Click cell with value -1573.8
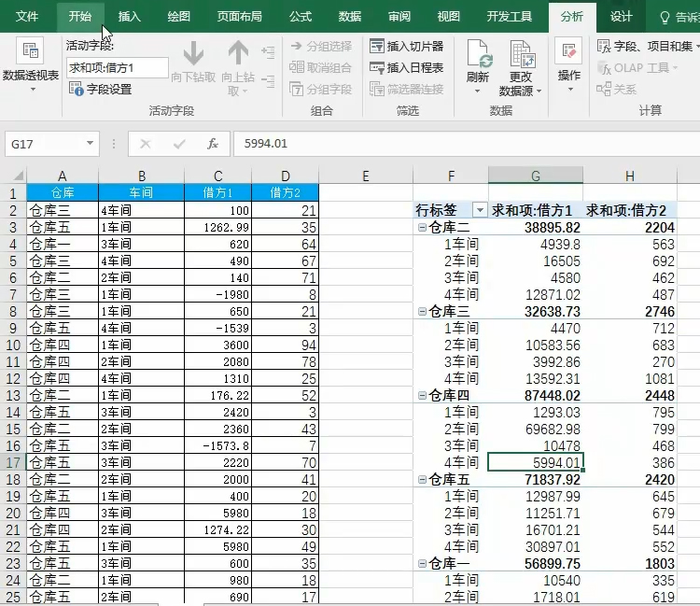 [x=217, y=445]
